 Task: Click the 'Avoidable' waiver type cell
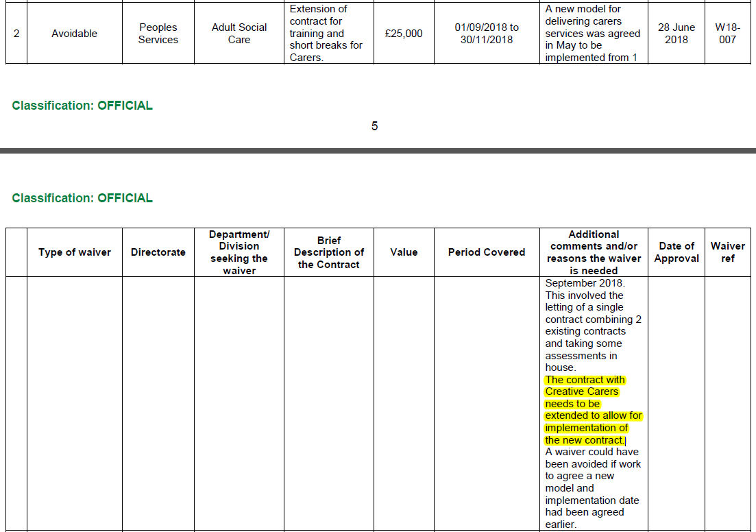tap(74, 34)
